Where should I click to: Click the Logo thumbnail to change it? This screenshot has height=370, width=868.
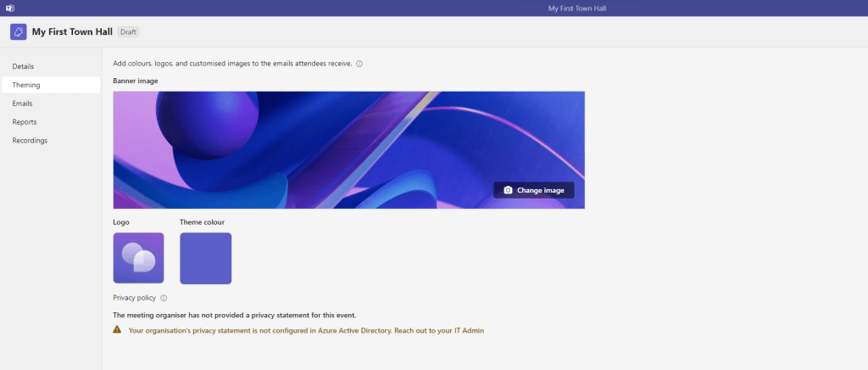(x=138, y=258)
